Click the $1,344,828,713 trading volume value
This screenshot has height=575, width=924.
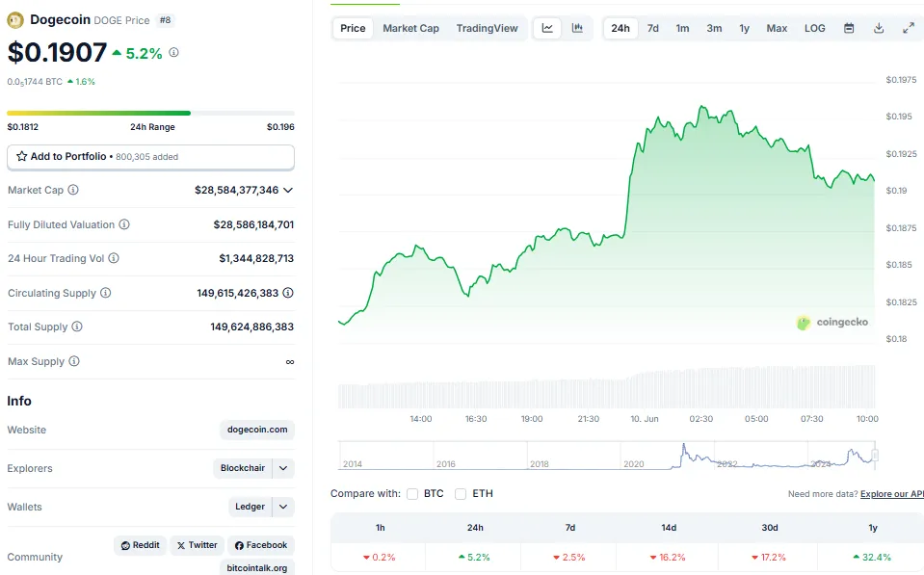[x=256, y=258]
